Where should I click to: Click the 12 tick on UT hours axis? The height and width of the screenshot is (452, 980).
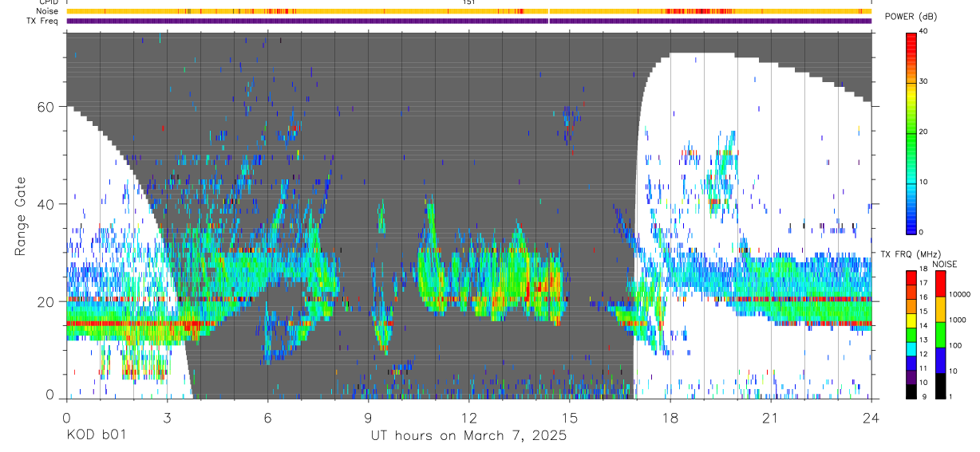[x=469, y=418]
